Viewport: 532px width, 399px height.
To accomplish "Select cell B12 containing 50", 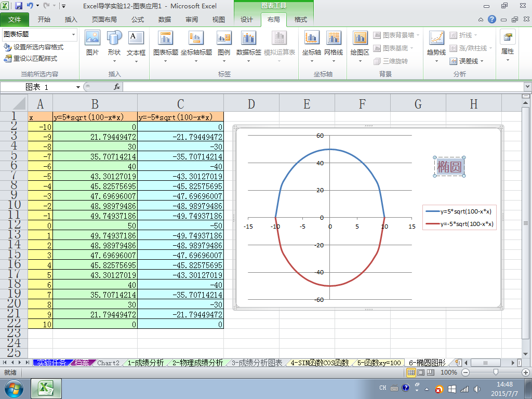I will (x=95, y=225).
